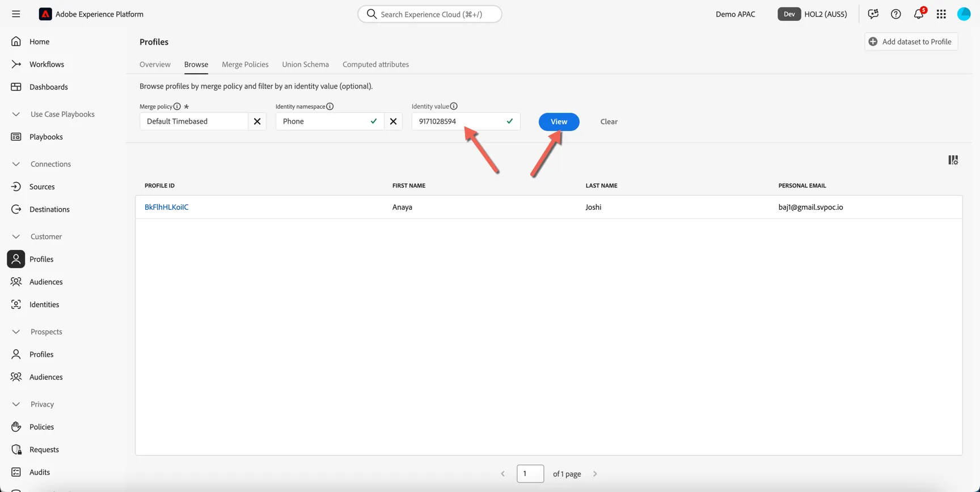Viewport: 980px width, 492px height.
Task: Click the Clear button
Action: (x=609, y=121)
